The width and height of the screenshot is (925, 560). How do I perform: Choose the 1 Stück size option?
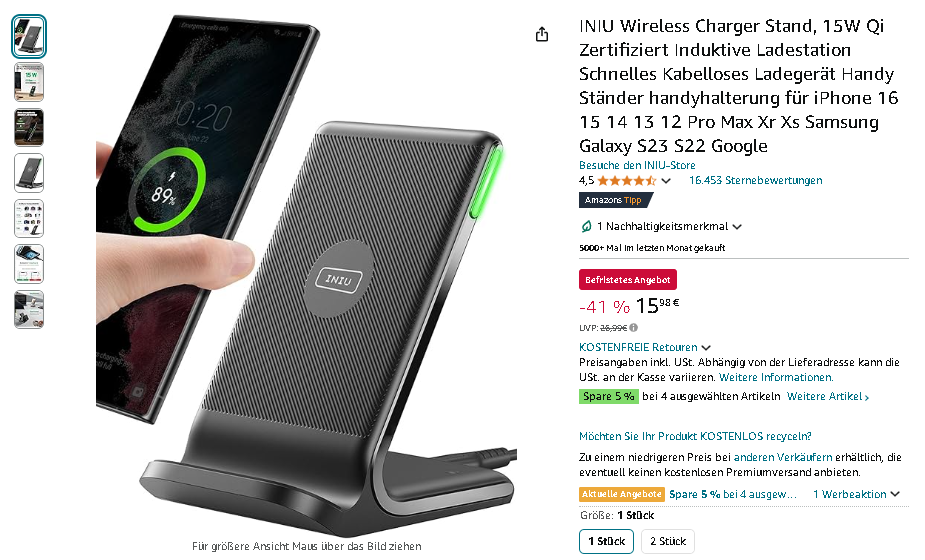606,541
